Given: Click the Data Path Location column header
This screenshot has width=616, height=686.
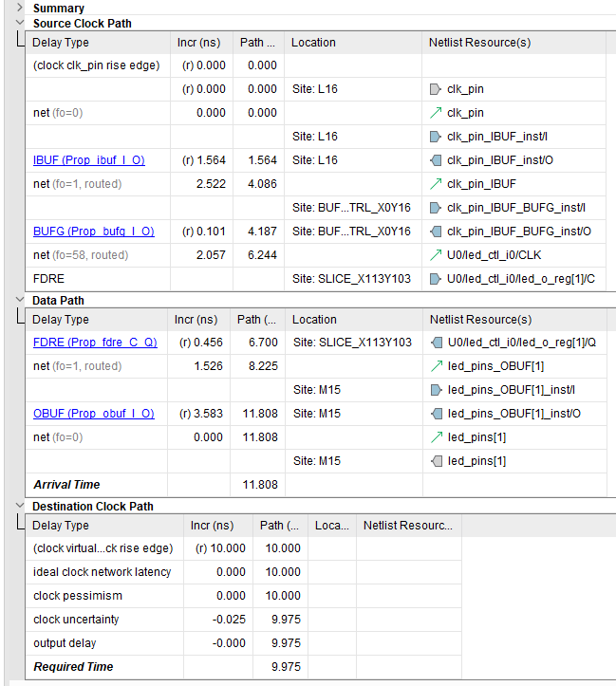Looking at the screenshot, I should (x=354, y=320).
